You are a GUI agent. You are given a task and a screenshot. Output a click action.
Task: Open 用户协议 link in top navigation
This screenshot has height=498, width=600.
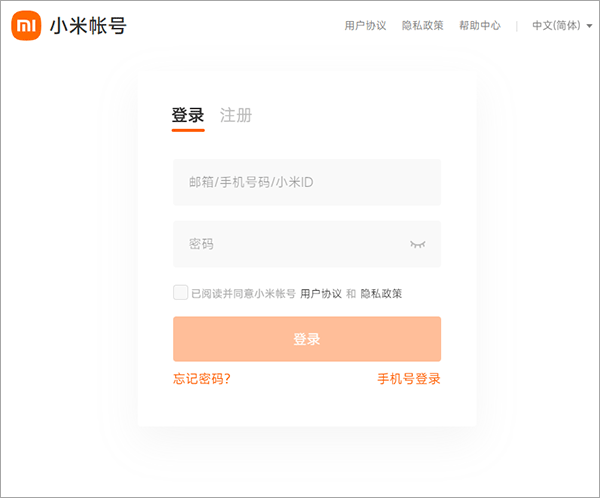coord(365,26)
